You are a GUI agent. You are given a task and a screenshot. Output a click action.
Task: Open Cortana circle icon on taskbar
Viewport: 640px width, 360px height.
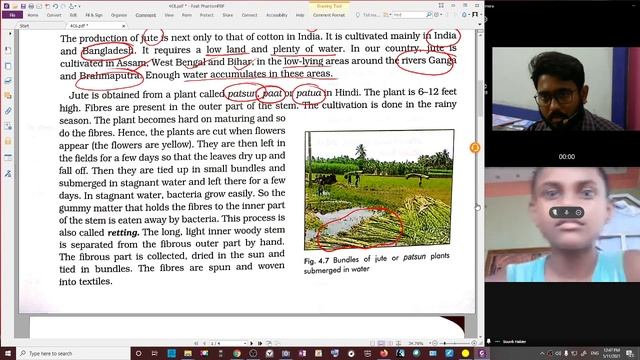click(138, 353)
